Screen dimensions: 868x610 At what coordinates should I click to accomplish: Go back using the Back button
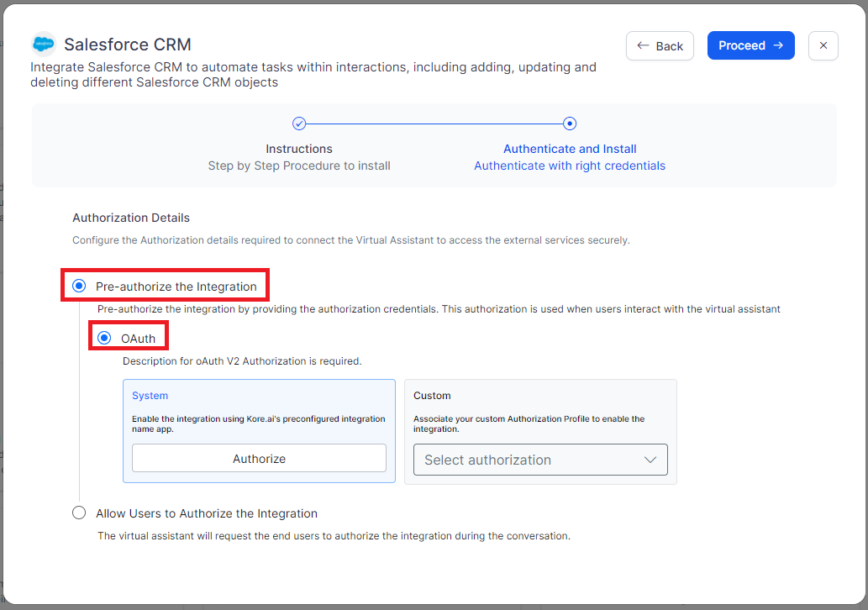coord(660,45)
